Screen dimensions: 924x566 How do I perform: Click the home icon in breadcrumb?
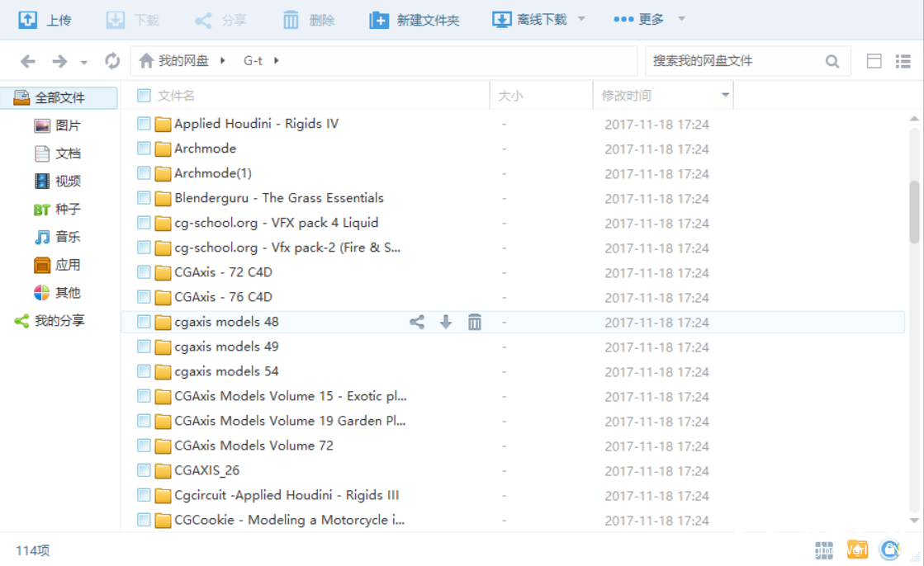[146, 60]
